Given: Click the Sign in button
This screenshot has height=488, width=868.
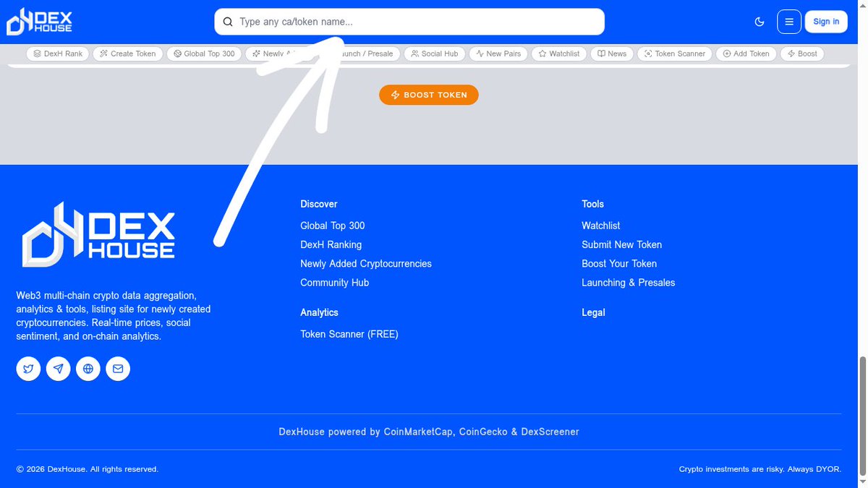Looking at the screenshot, I should [826, 22].
